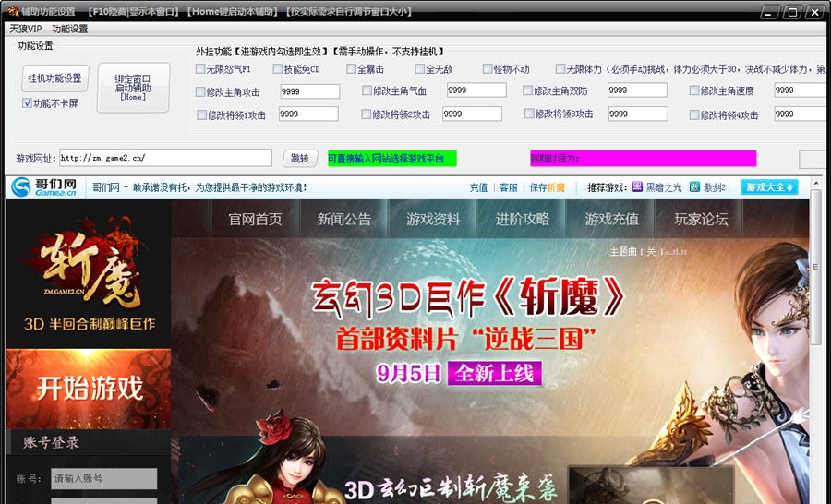Enable 修改主角气血 checkbox

367,90
